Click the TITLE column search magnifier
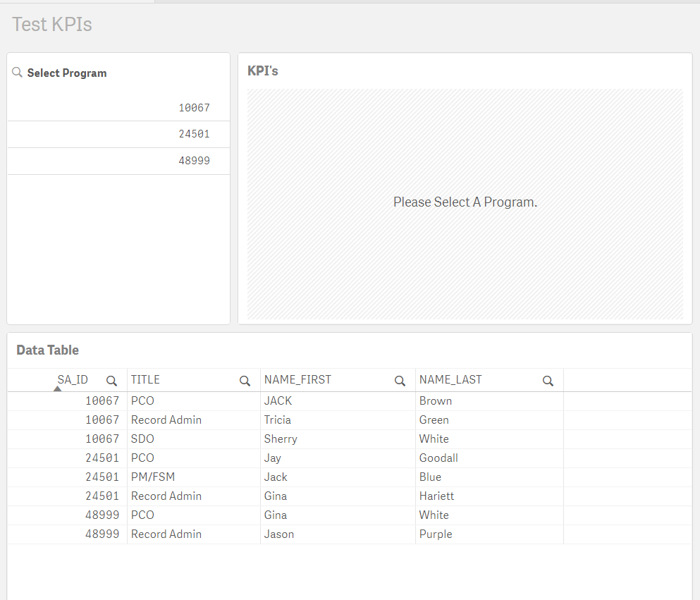This screenshot has height=600, width=700. tap(245, 380)
